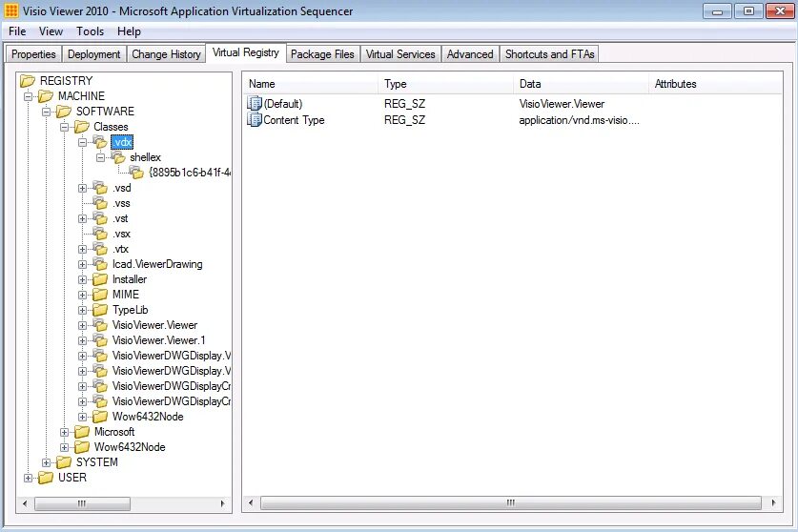Expand the Wow6432Node key under Classes
The width and height of the screenshot is (798, 532).
point(82,417)
